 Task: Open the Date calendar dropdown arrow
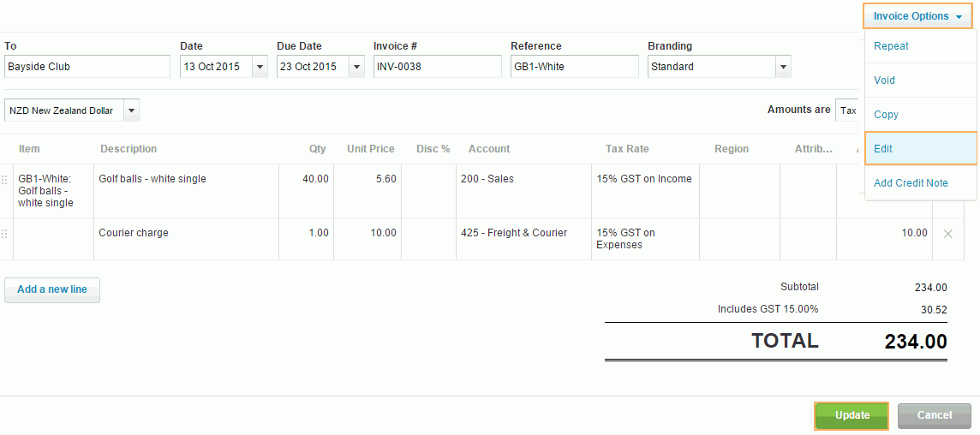pyautogui.click(x=260, y=67)
